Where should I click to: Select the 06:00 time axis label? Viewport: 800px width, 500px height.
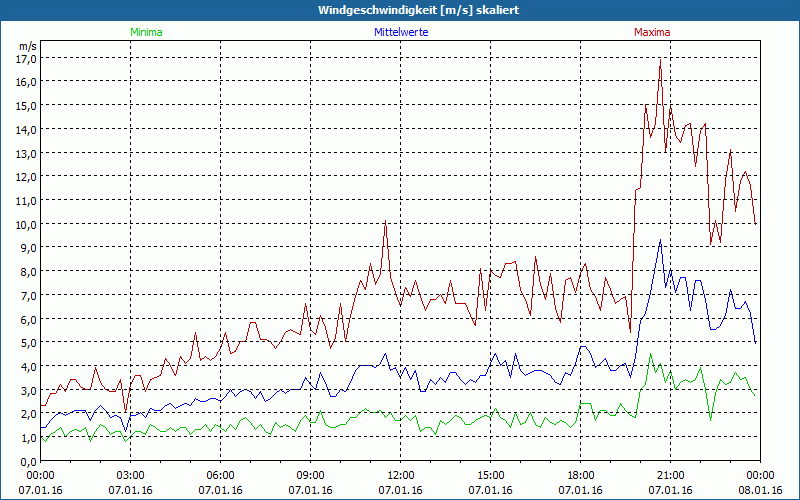(x=220, y=475)
